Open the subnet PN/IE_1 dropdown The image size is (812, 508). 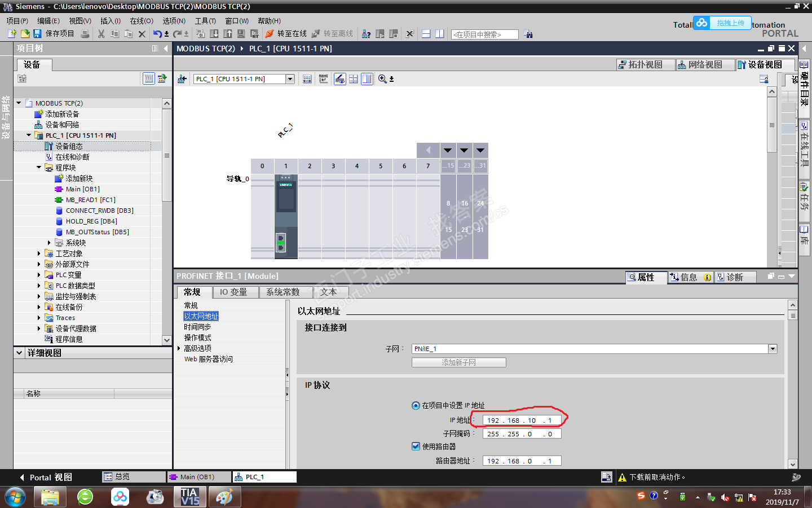[773, 349]
